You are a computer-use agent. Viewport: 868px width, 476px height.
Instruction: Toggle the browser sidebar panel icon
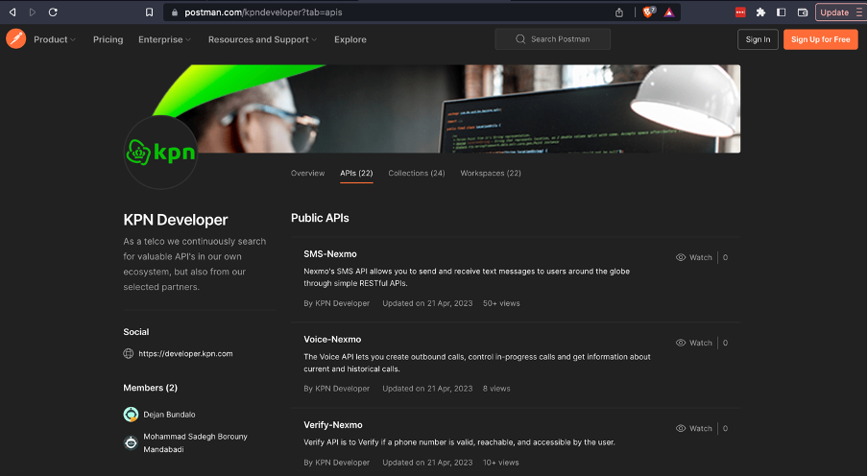click(x=781, y=12)
